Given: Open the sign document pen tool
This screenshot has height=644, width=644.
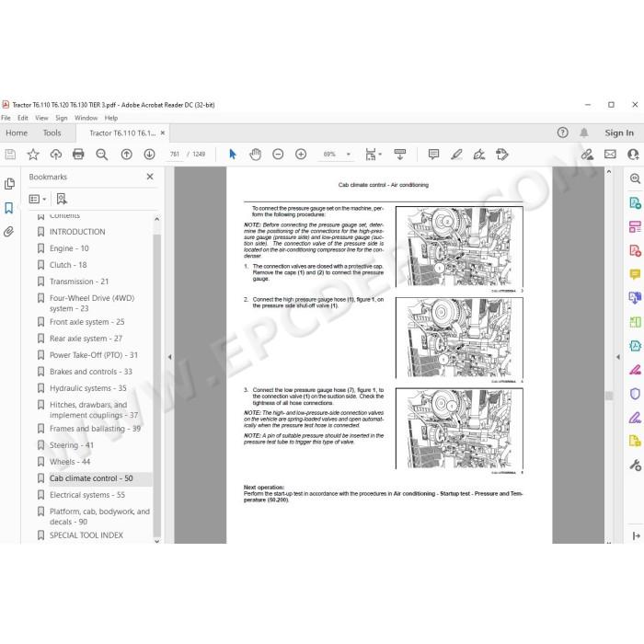Looking at the screenshot, I should (479, 155).
